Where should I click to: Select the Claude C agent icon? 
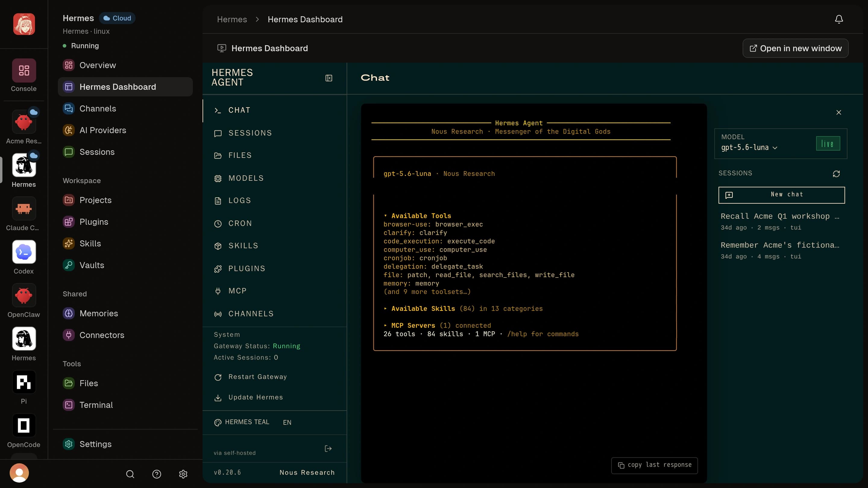(x=24, y=209)
